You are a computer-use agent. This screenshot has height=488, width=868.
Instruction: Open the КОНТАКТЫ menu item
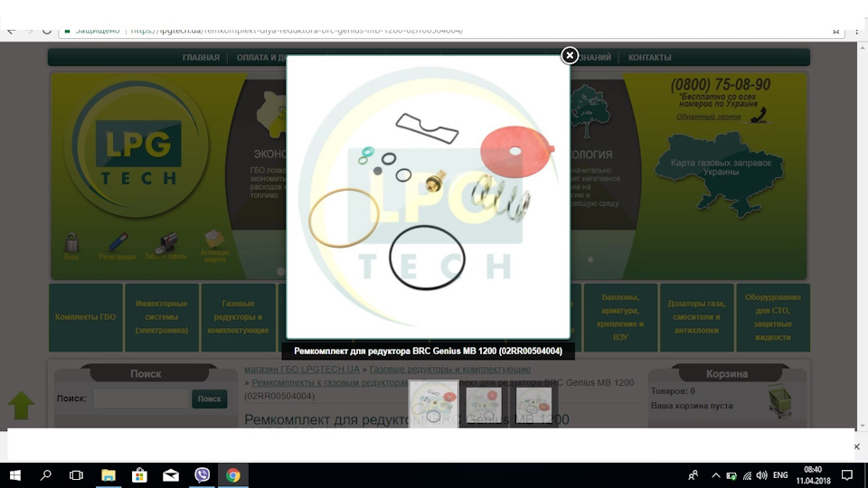[649, 58]
